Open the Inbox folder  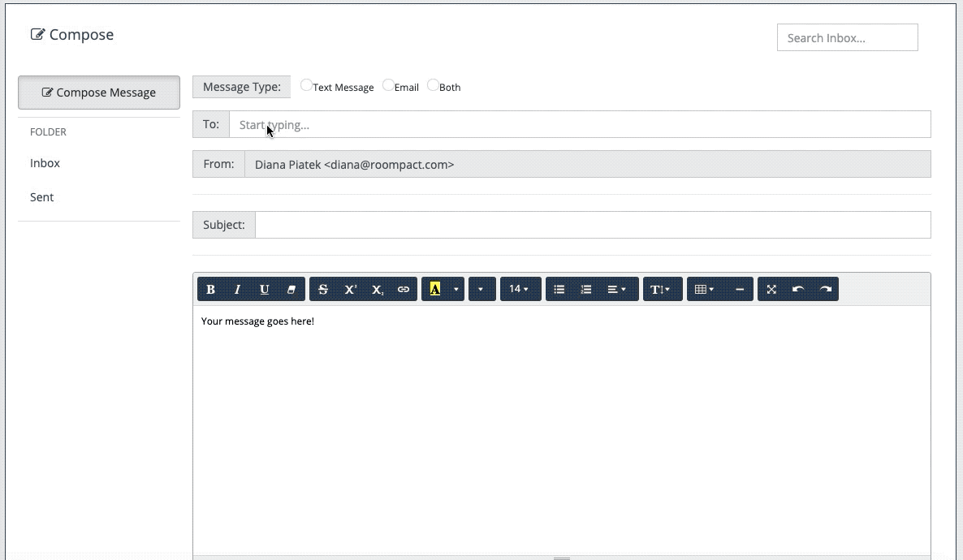(x=45, y=163)
